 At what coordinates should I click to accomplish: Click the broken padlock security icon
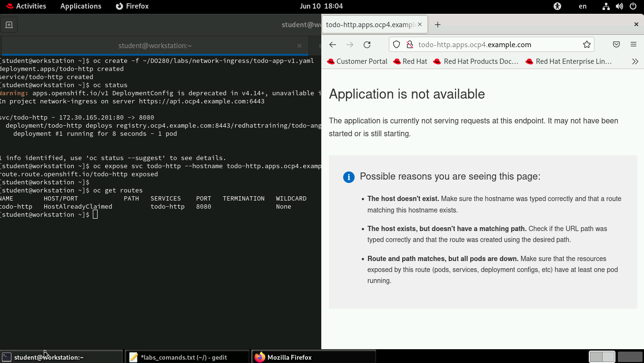pyautogui.click(x=410, y=44)
